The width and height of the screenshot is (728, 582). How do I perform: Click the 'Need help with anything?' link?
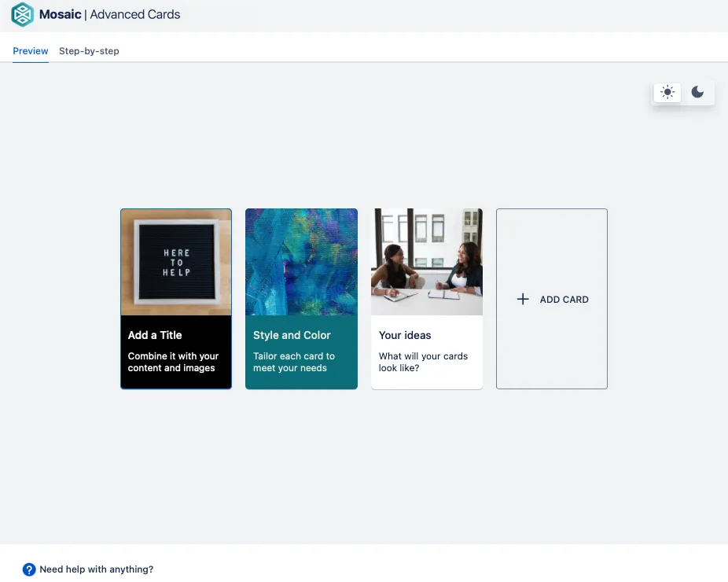click(x=97, y=569)
